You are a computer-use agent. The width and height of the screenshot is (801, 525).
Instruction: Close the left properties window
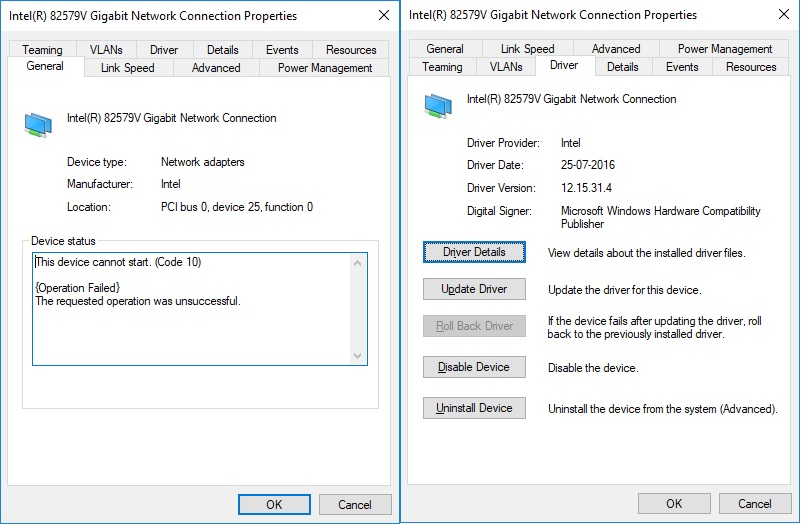coord(384,15)
